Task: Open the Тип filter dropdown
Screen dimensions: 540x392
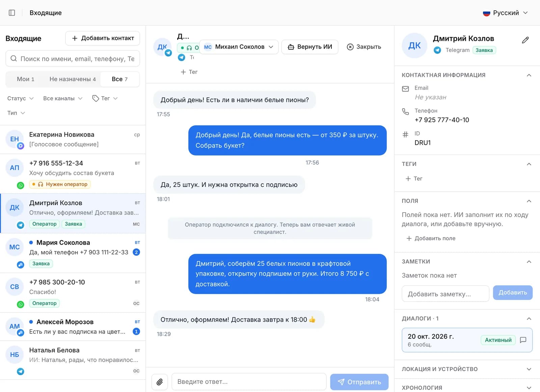Action: tap(16, 113)
